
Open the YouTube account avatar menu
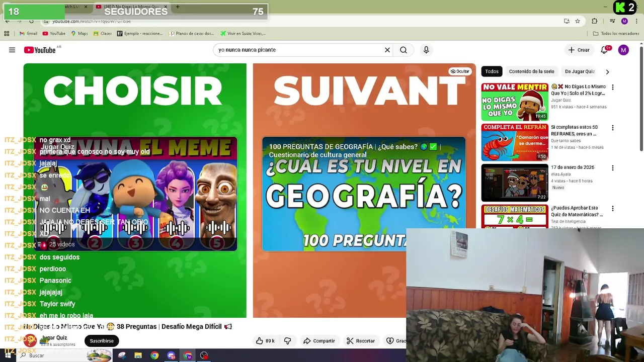[x=623, y=50]
